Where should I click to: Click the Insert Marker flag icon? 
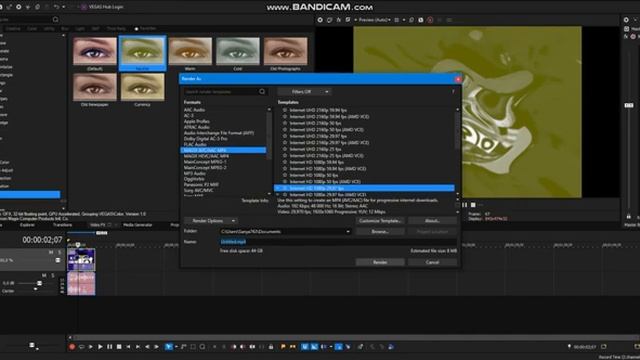click(x=283, y=347)
